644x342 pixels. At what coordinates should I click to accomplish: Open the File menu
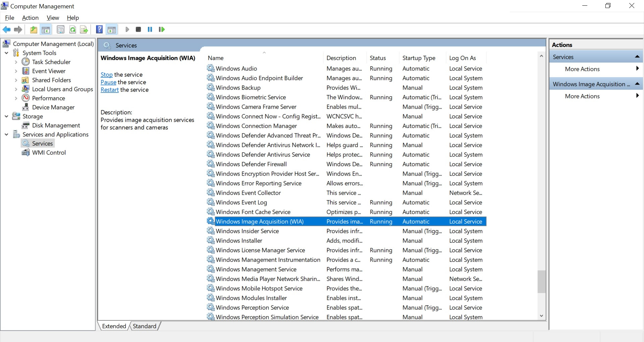pyautogui.click(x=9, y=18)
